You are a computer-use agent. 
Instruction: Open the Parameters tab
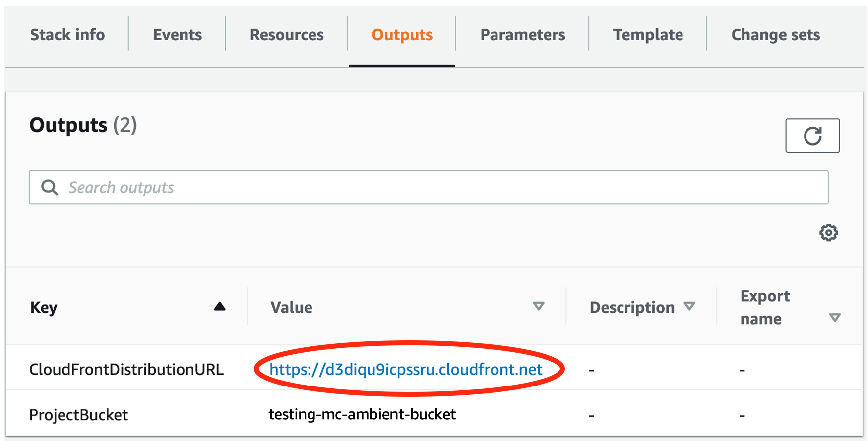[x=523, y=34]
